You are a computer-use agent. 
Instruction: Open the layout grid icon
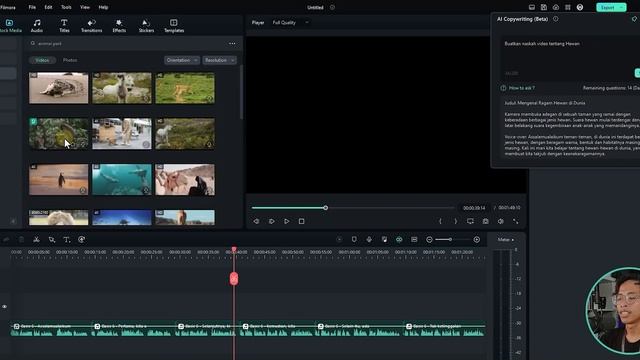click(568, 7)
